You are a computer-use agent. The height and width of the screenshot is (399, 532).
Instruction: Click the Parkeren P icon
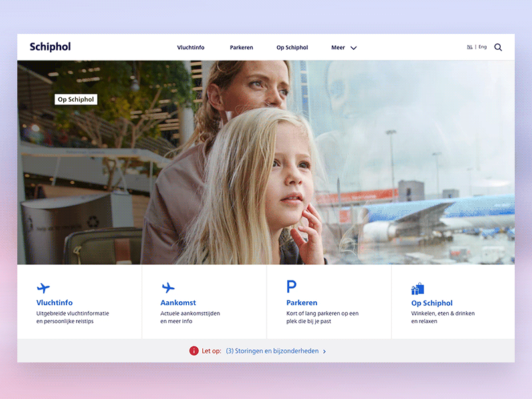coord(291,287)
